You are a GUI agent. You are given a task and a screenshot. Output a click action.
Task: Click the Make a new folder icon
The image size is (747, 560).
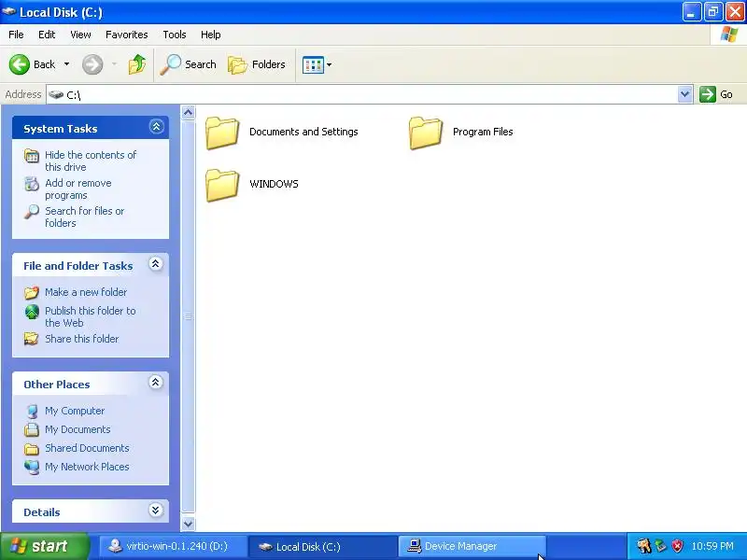pyautogui.click(x=32, y=292)
